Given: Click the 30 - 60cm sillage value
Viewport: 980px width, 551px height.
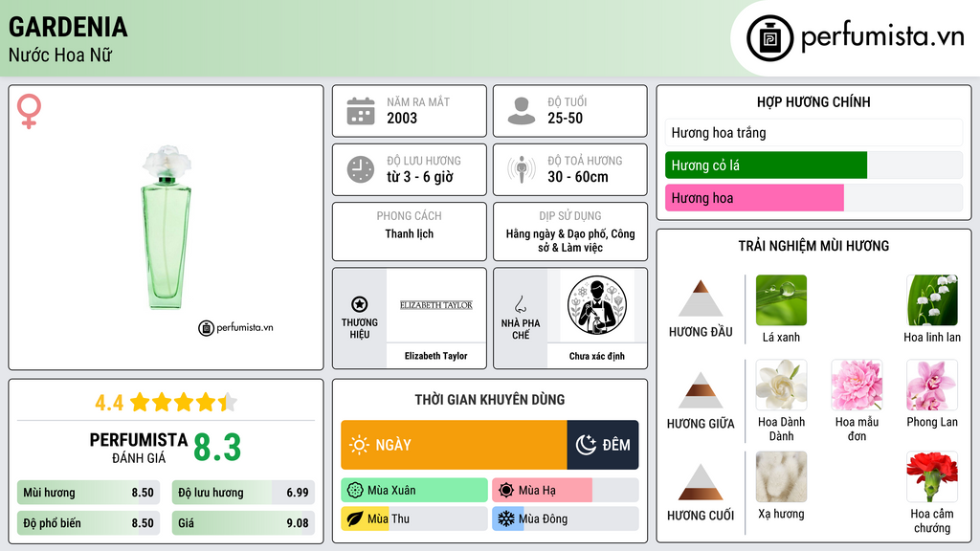Looking at the screenshot, I should (x=577, y=177).
